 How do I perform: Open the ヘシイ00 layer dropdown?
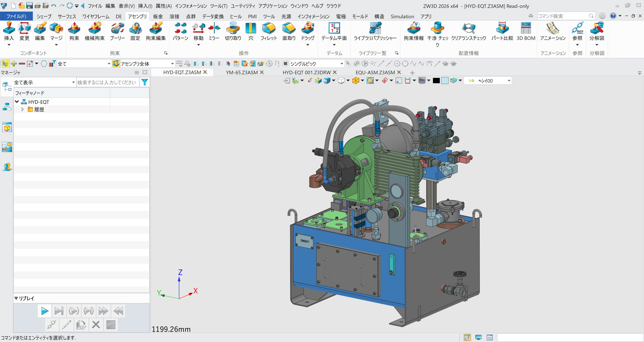[x=509, y=80]
